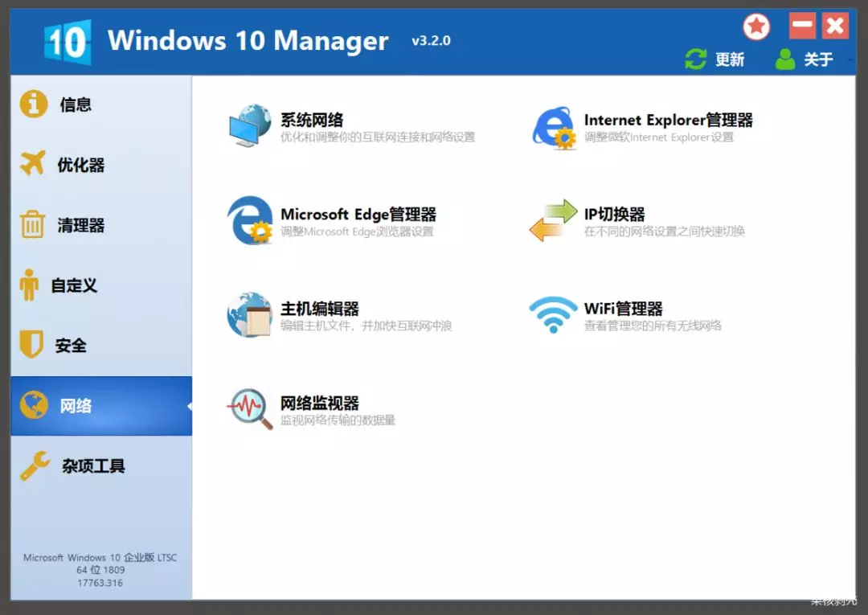The width and height of the screenshot is (868, 615).
Task: Open the WiFi管理器 title
Action: (624, 309)
